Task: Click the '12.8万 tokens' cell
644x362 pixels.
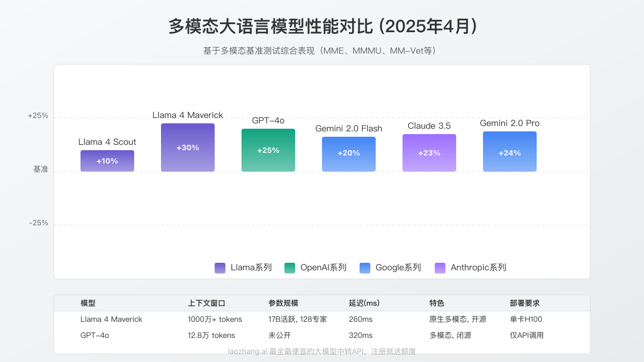Action: point(211,335)
